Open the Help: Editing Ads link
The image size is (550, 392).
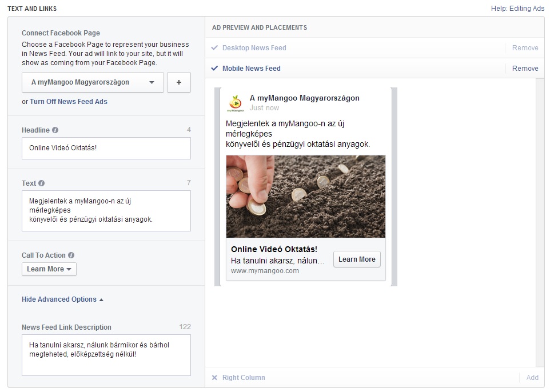pos(517,9)
